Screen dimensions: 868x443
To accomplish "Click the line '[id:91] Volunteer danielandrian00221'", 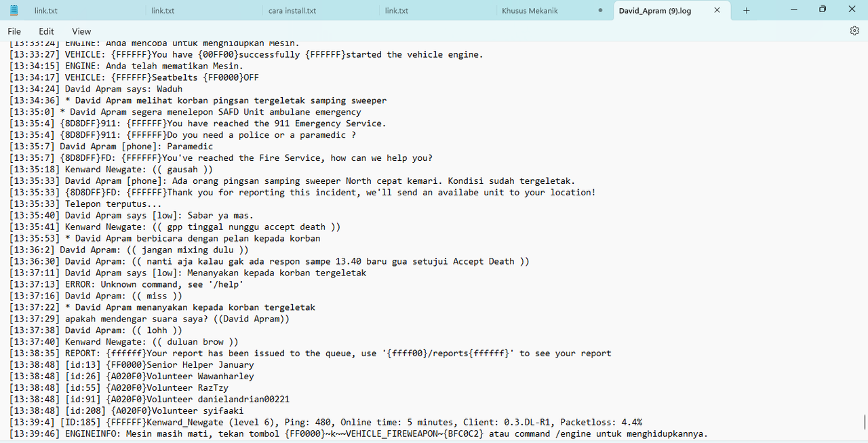I will (x=149, y=400).
